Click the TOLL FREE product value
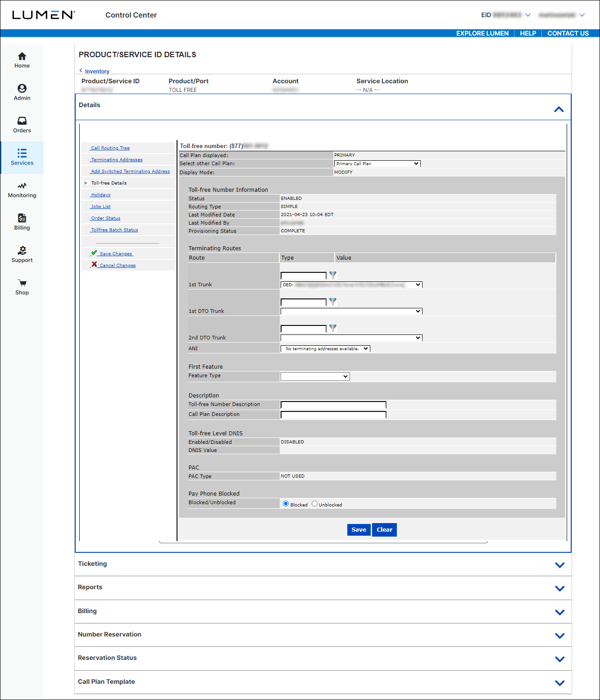The image size is (600, 700). pos(183,90)
